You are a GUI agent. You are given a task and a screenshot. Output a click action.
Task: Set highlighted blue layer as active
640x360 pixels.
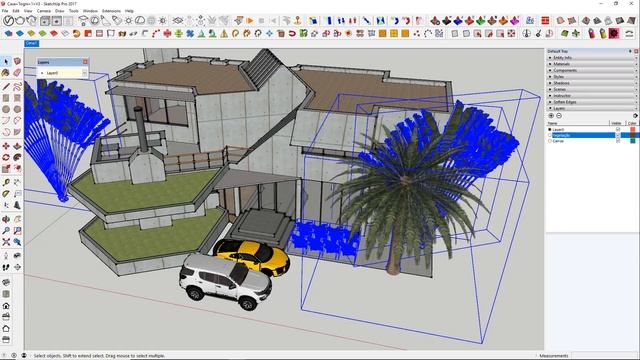(x=550, y=135)
